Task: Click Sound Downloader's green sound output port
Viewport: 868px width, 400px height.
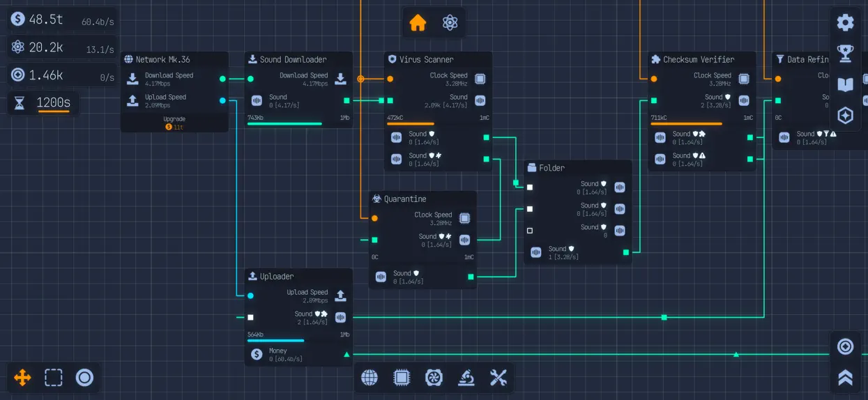Action: pyautogui.click(x=347, y=100)
